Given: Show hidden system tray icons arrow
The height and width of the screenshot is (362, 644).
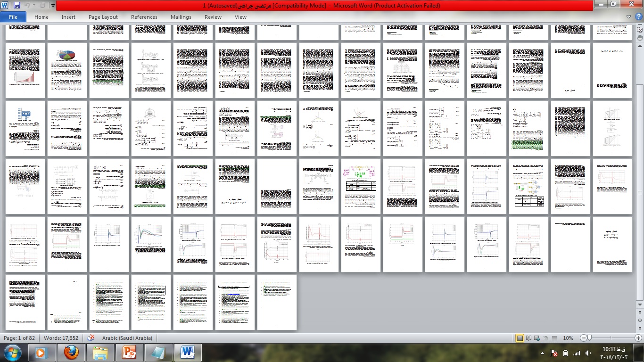Looking at the screenshot, I should coord(543,353).
